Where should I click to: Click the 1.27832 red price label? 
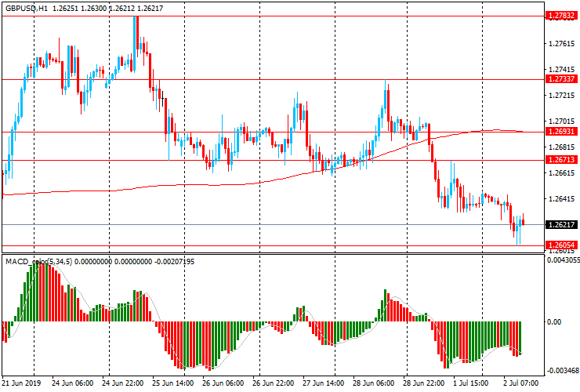pyautogui.click(x=561, y=16)
